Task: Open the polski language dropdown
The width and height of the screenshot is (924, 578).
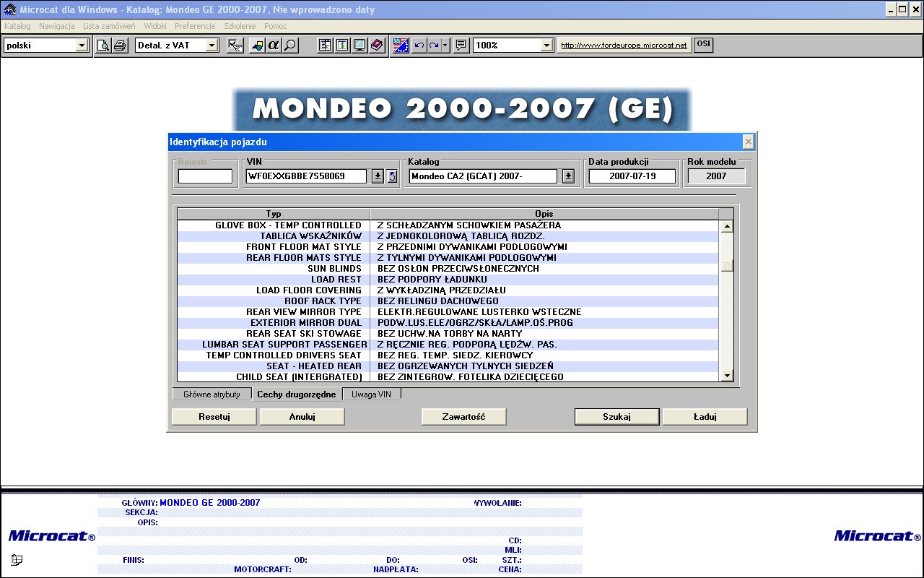Action: 82,46
